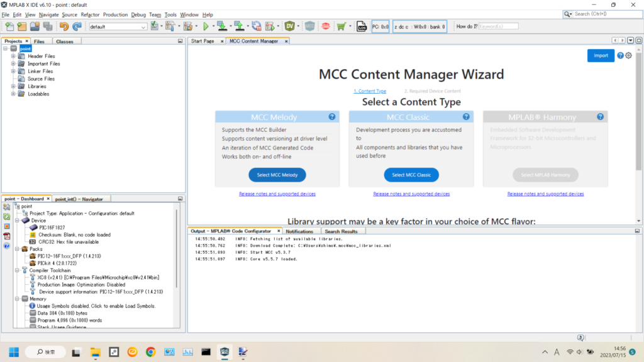Open the Refactor menu
The image size is (644, 362).
pos(90,14)
